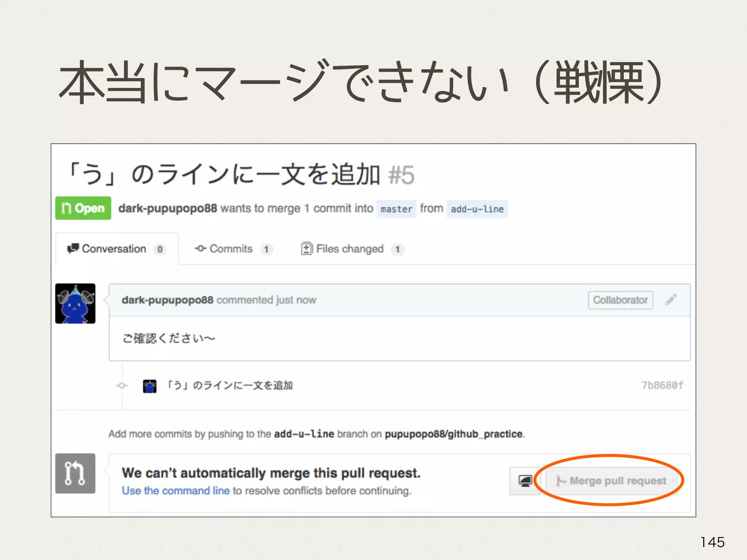The image size is (747, 560).
Task: Click the commit node icon in timeline
Action: (x=122, y=385)
